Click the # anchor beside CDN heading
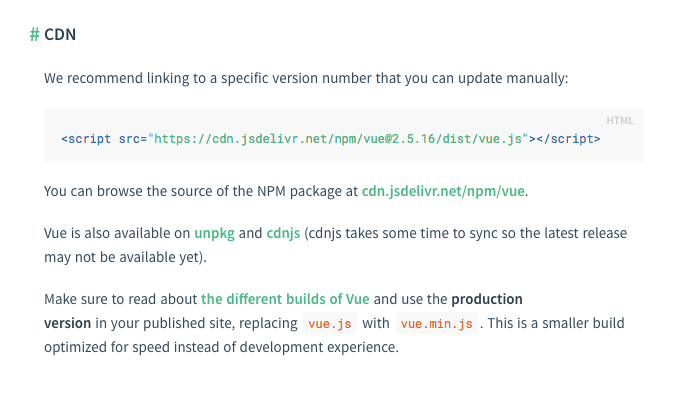Screen dimensions: 680x405 click(35, 35)
